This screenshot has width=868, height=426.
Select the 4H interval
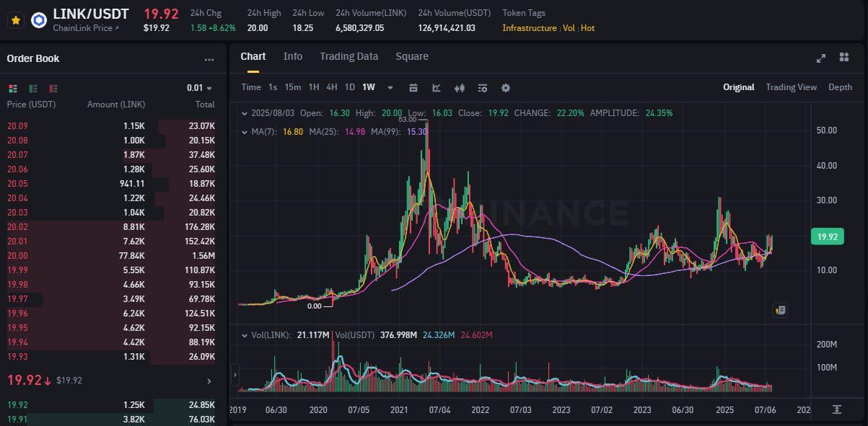(x=332, y=87)
